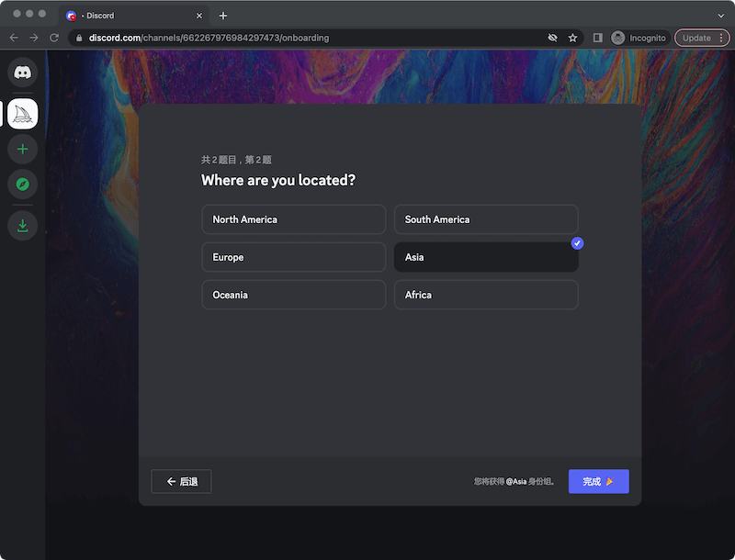735x560 pixels.
Task: Expand the tab search chevron
Action: click(720, 16)
